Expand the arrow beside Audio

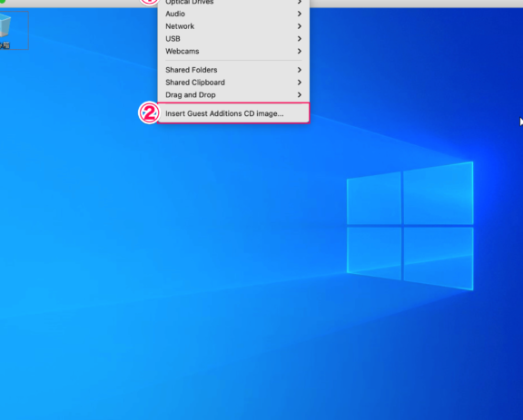click(x=300, y=14)
